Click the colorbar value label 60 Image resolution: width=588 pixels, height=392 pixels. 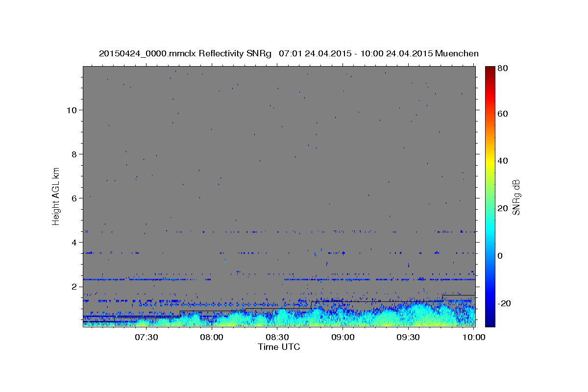(502, 114)
